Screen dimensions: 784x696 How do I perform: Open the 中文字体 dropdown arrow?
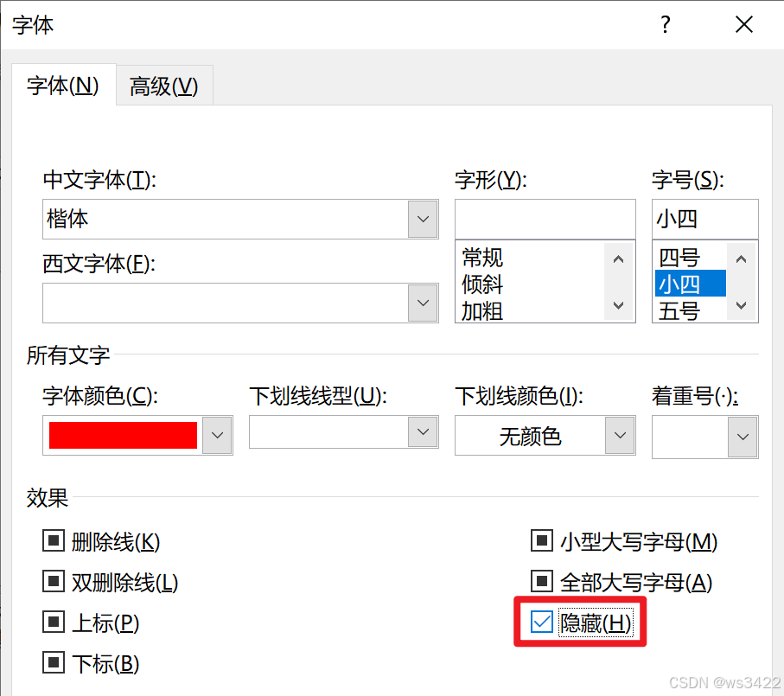tap(423, 219)
